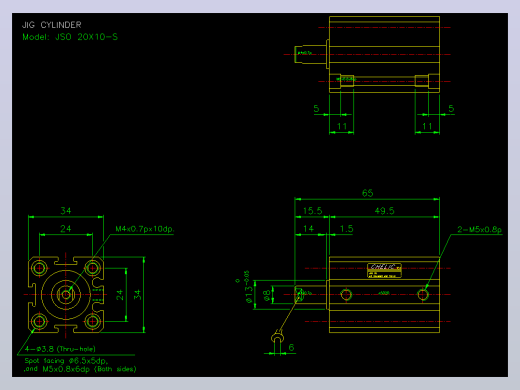Click the "49.5" dimension value
This screenshot has height=390, width=520.
point(384,211)
